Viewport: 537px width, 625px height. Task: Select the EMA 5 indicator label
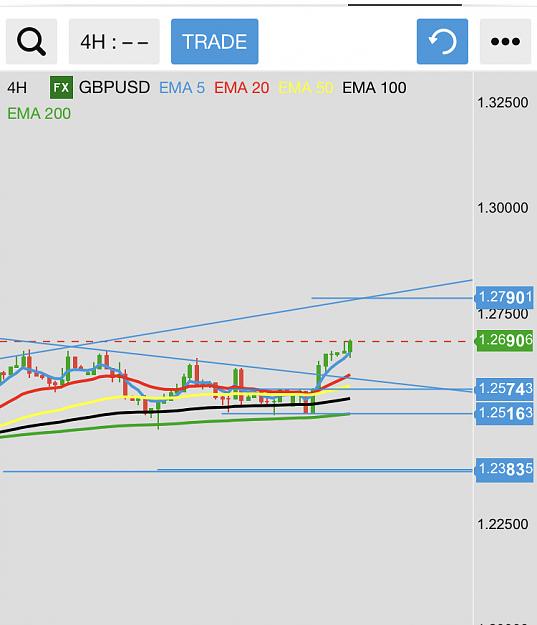click(x=182, y=88)
